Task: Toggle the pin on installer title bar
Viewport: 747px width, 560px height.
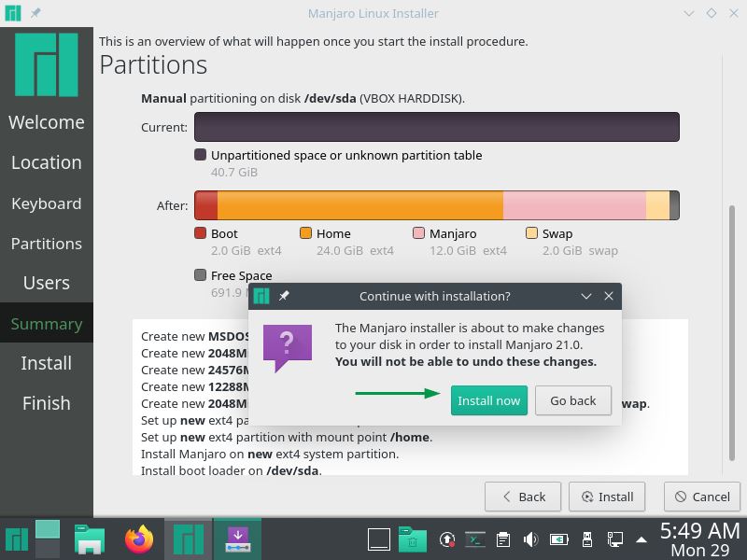Action: (35, 13)
